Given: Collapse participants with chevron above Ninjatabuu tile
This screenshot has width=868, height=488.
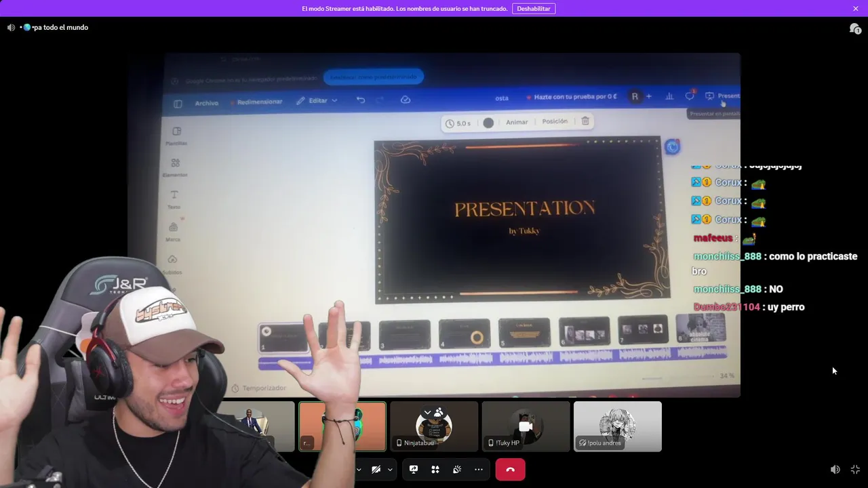Looking at the screenshot, I should [428, 411].
